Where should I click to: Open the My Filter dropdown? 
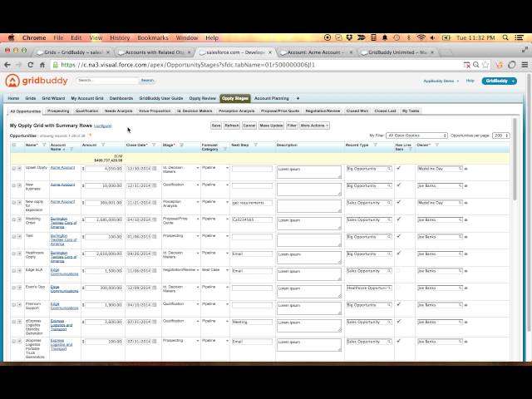(x=417, y=135)
